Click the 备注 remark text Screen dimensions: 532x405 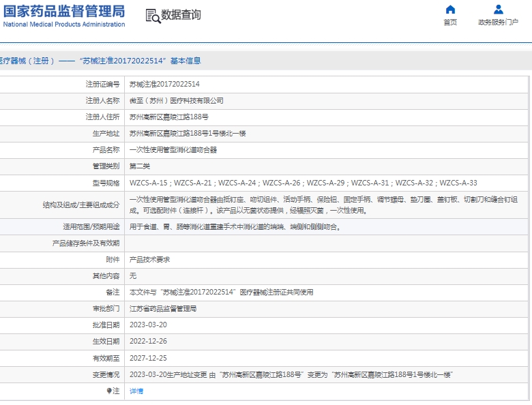[x=221, y=292]
